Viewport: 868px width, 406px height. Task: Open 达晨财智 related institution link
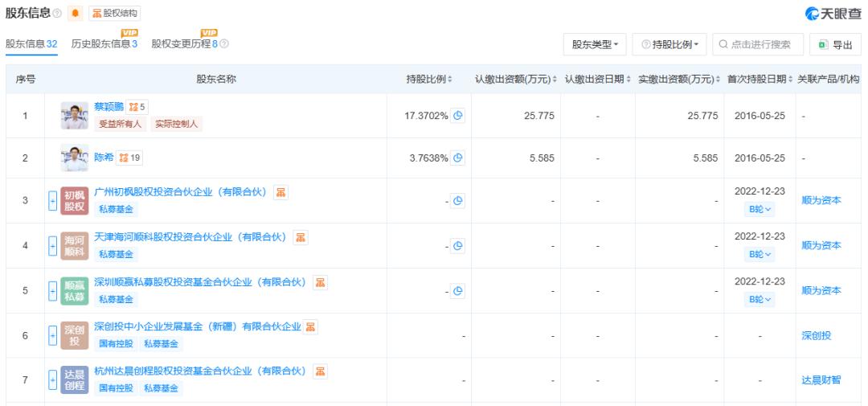click(821, 380)
